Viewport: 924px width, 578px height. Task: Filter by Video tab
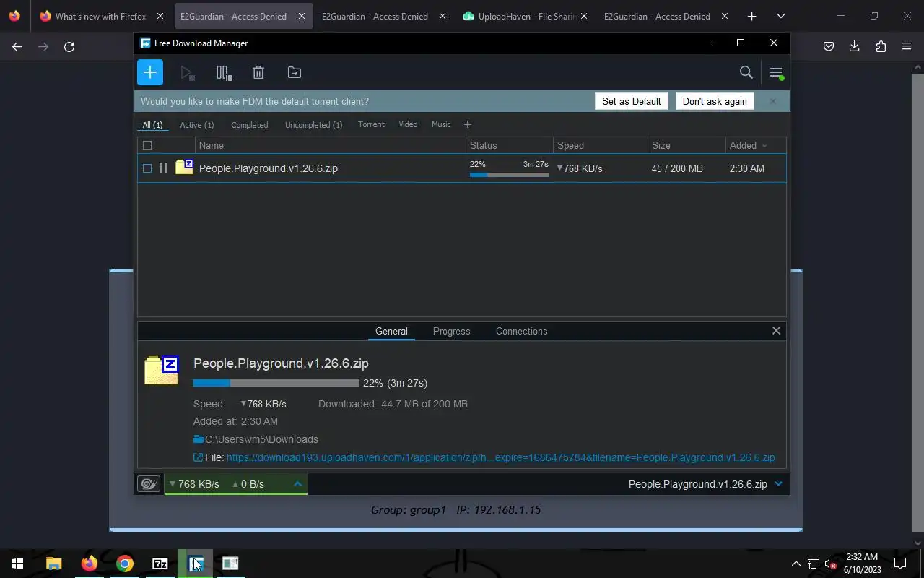click(408, 124)
